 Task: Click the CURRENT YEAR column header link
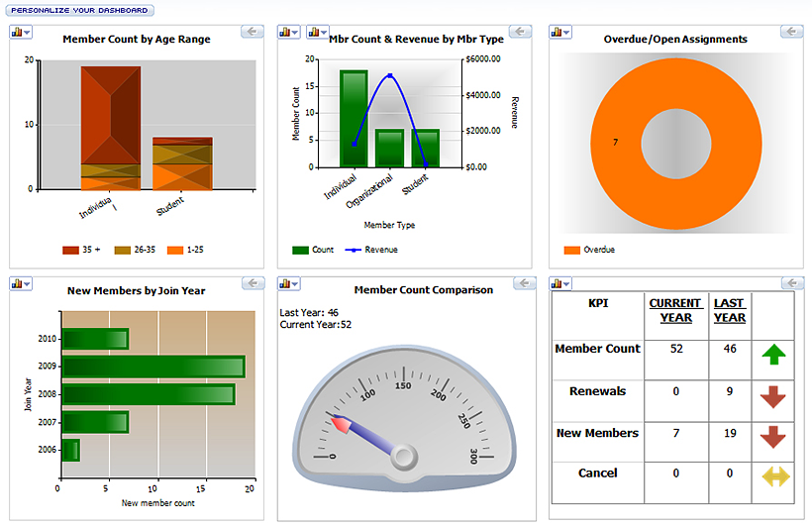(675, 310)
